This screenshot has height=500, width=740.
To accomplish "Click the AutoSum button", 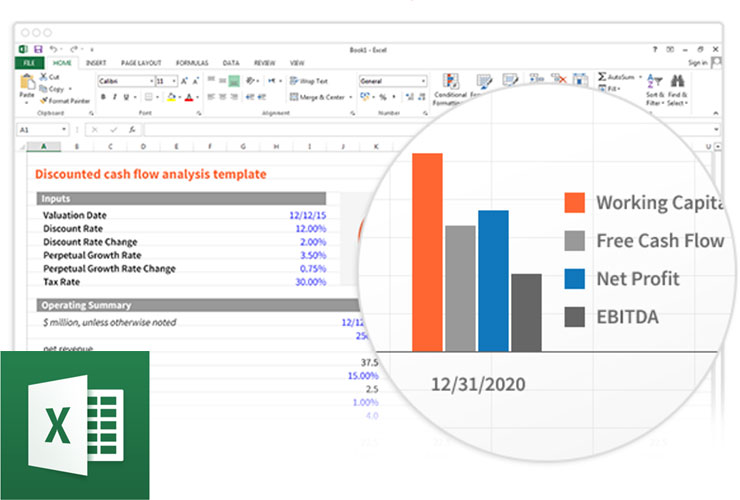I will pos(616,76).
